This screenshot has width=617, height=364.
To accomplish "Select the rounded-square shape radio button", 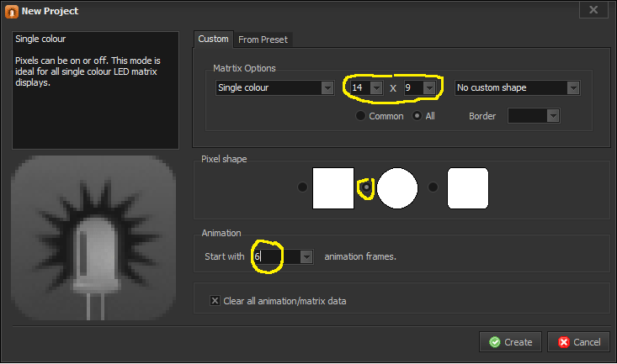I will coord(433,187).
